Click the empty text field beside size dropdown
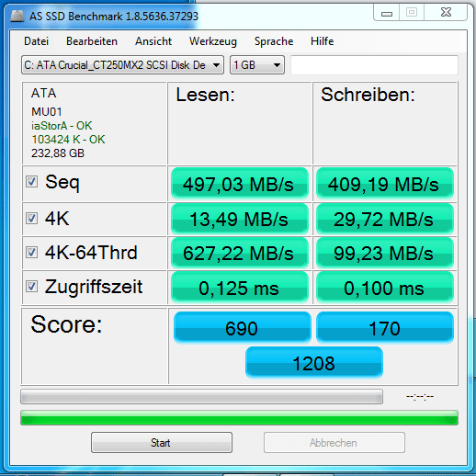The height and width of the screenshot is (476, 476). (374, 65)
